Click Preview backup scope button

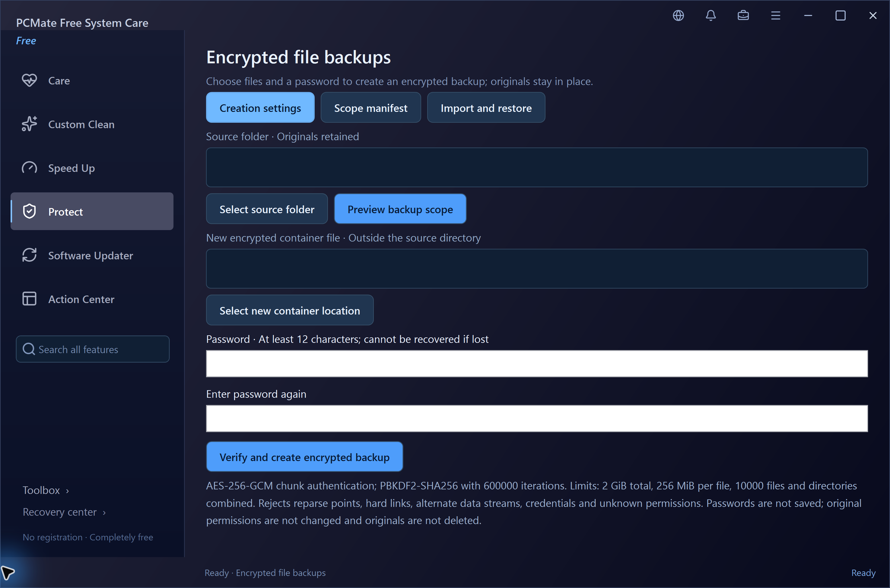tap(400, 209)
